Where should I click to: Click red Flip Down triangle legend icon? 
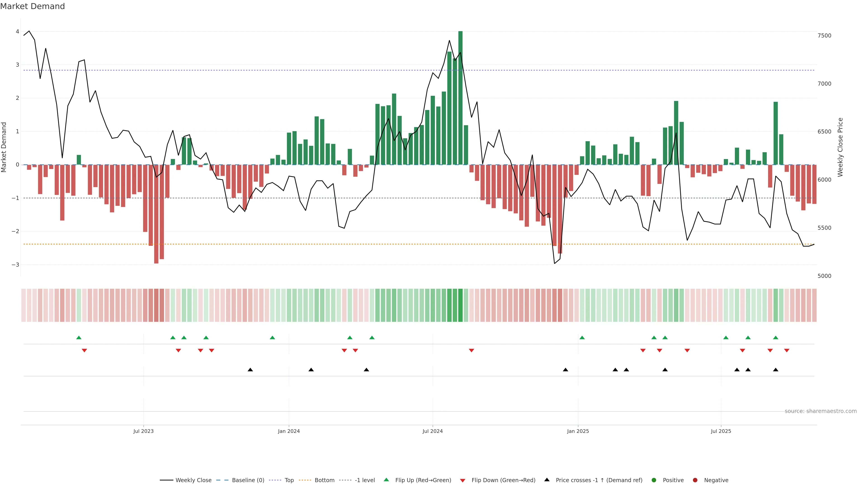coord(463,481)
